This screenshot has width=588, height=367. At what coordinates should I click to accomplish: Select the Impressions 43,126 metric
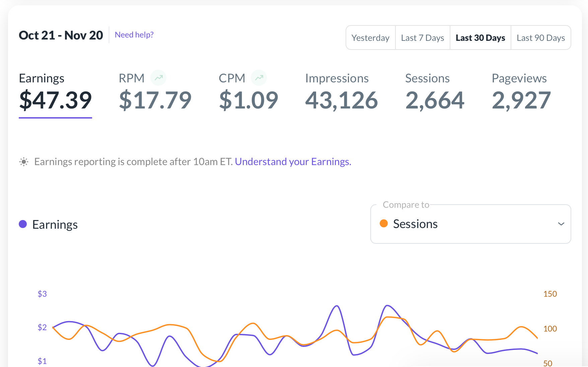341,92
